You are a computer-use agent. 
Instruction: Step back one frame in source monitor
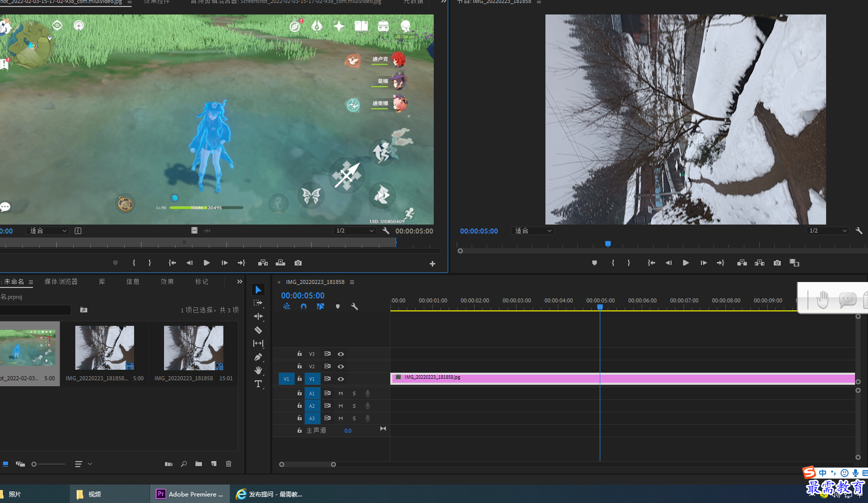coord(189,263)
